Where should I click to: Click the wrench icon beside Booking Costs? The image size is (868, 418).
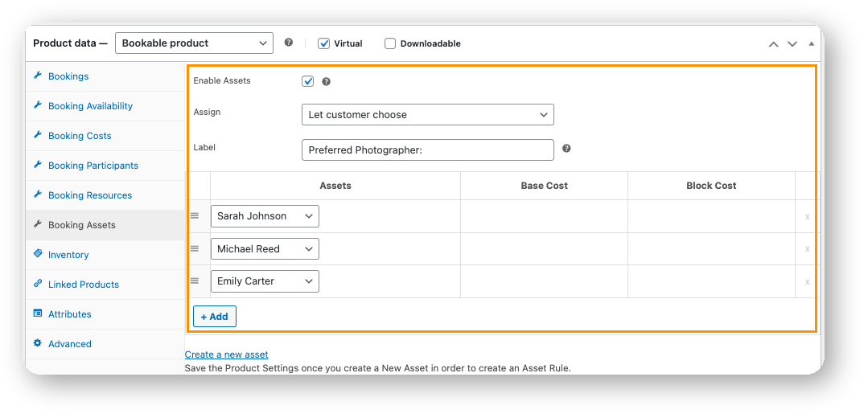[38, 135]
